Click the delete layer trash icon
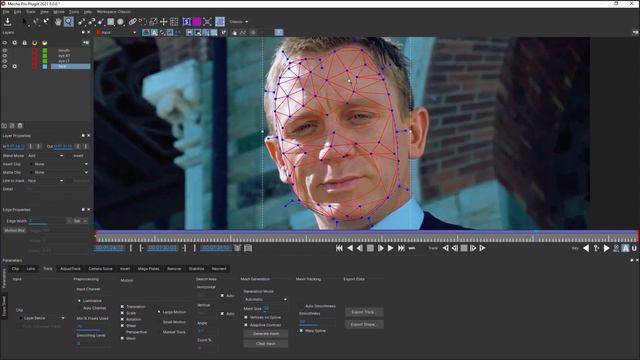This screenshot has height=360, width=640. [x=20, y=126]
